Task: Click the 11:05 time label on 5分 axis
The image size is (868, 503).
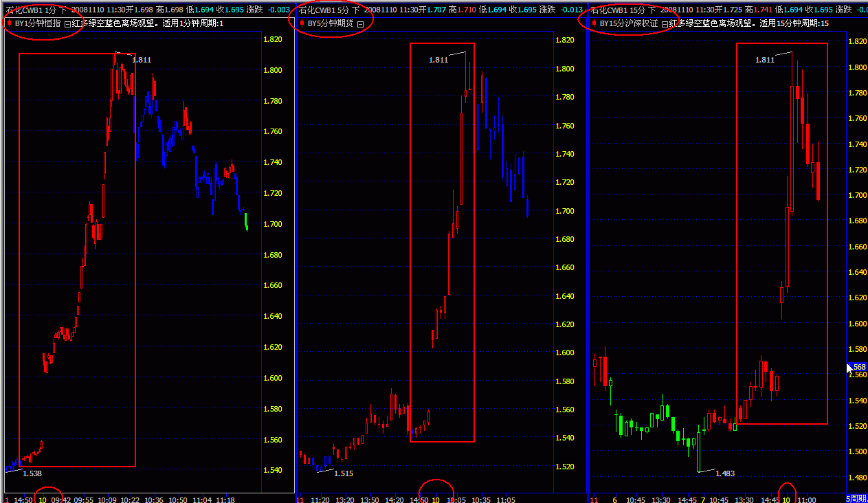Action: coord(506,500)
